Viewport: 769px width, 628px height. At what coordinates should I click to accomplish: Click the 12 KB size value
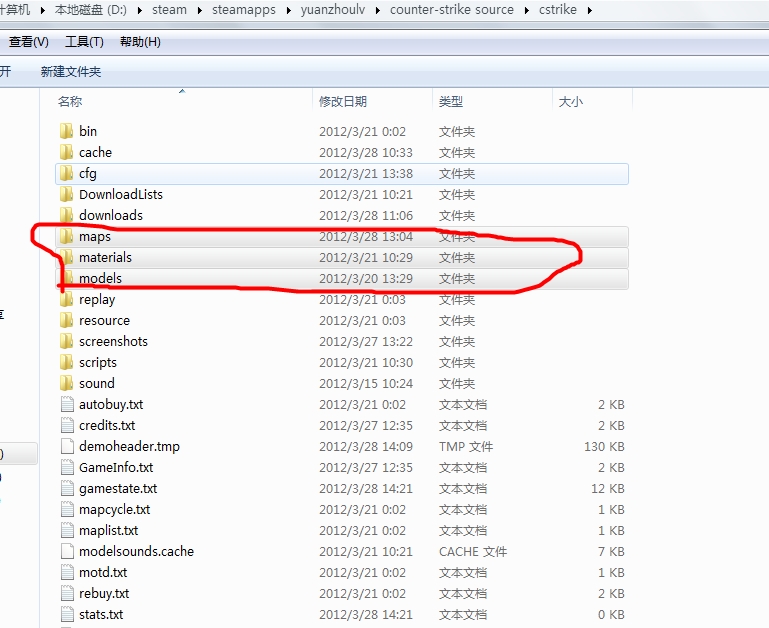tap(608, 489)
